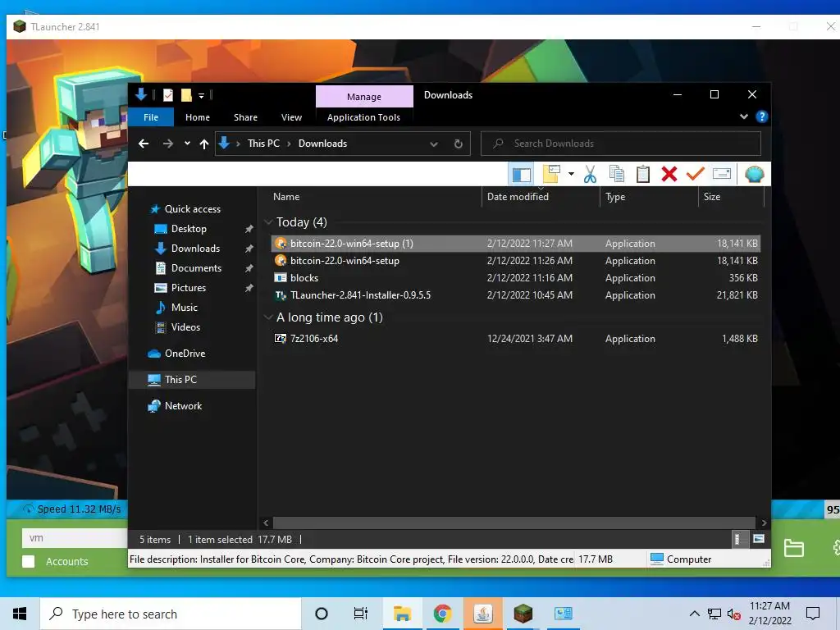
Task: Open Google Chrome from the taskbar
Action: (x=442, y=614)
